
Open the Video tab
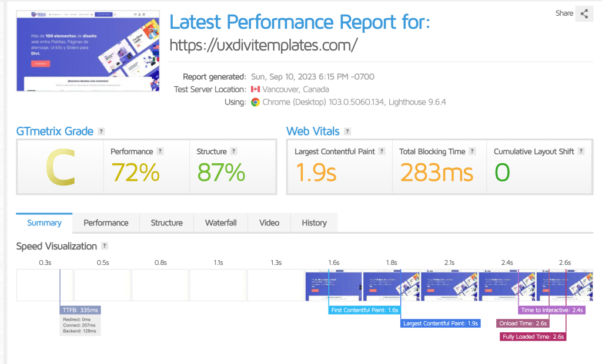pyautogui.click(x=269, y=223)
